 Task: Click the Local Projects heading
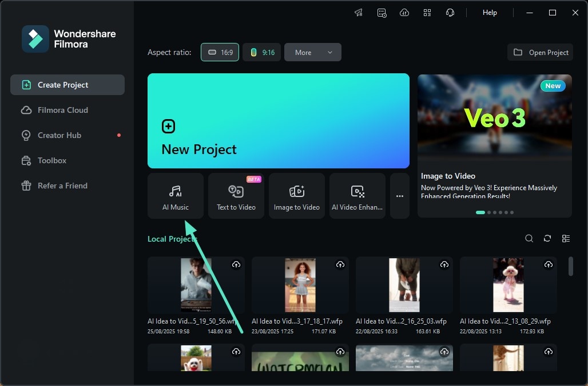click(172, 239)
